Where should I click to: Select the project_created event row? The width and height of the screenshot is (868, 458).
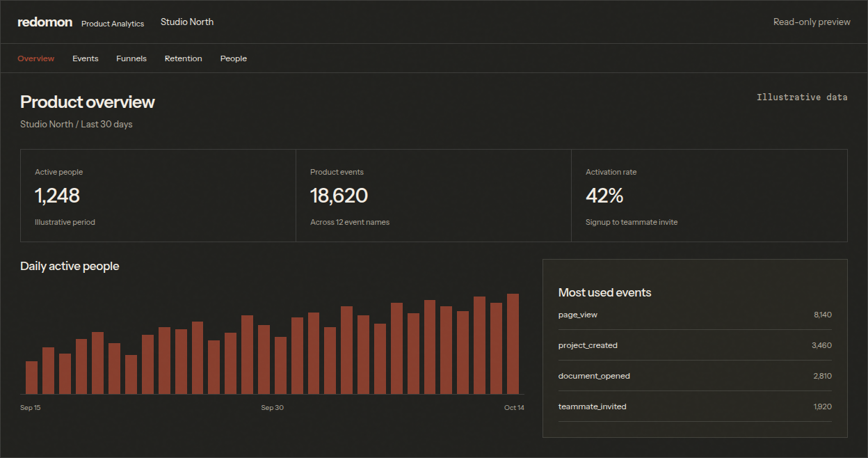(x=695, y=346)
